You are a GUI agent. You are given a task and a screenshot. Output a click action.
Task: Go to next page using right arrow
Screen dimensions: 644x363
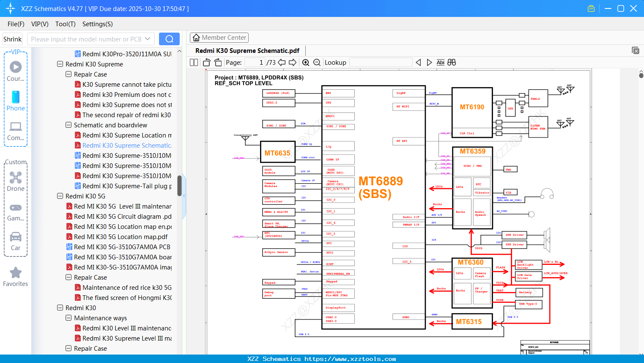(291, 62)
